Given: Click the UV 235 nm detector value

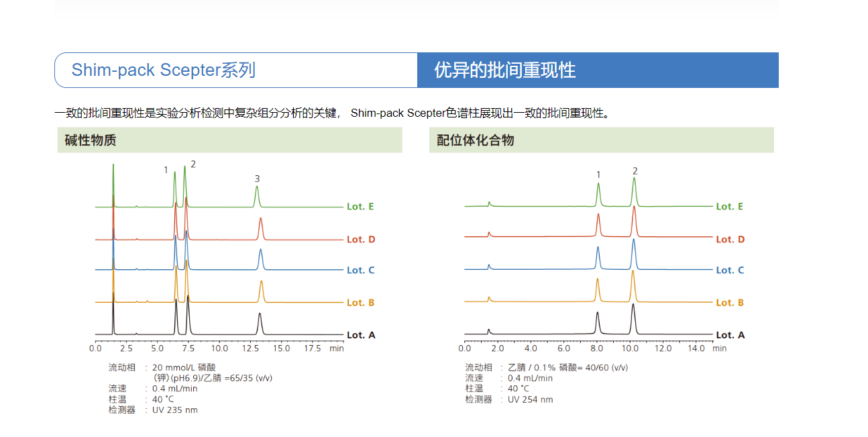Looking at the screenshot, I should [175, 410].
